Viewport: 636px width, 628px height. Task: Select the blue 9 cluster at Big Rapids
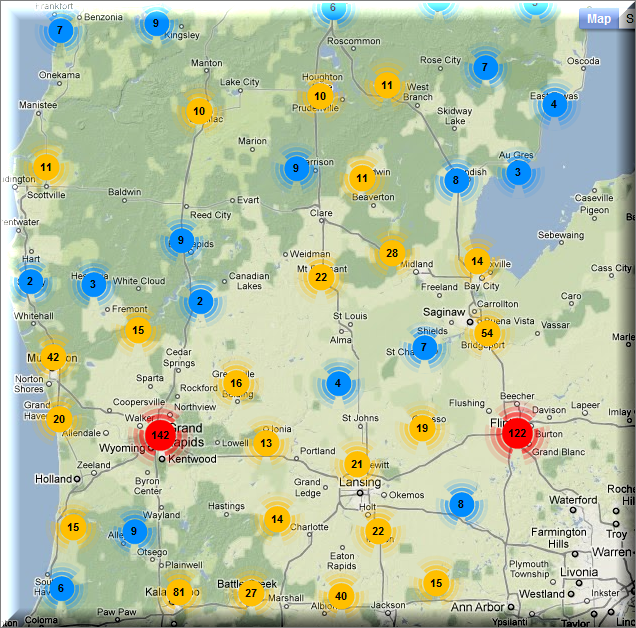(181, 240)
